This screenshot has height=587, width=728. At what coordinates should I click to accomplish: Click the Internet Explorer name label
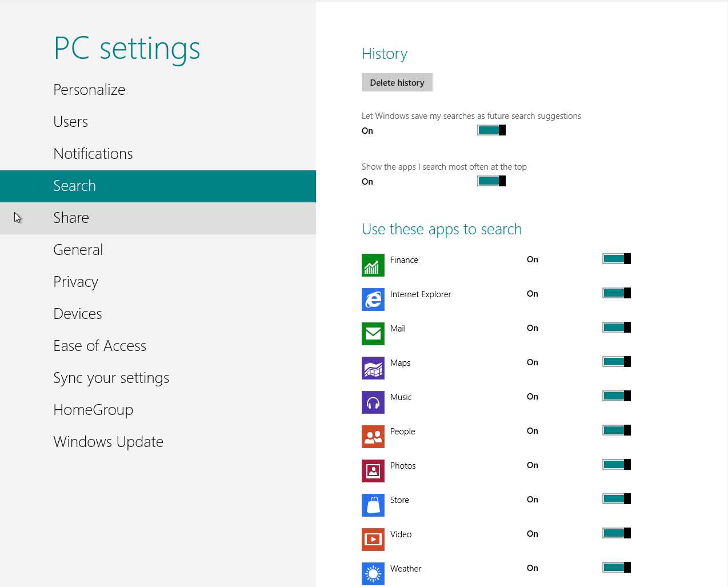tap(421, 294)
